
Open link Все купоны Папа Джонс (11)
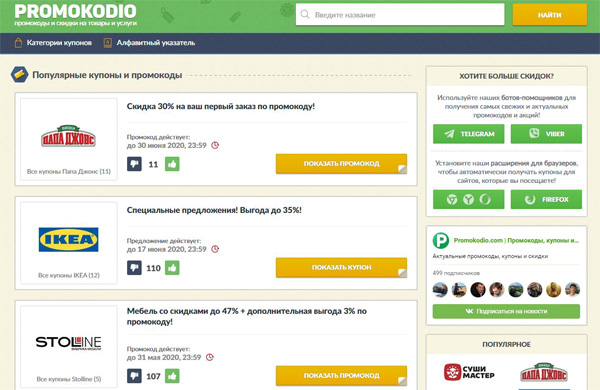pyautogui.click(x=68, y=171)
